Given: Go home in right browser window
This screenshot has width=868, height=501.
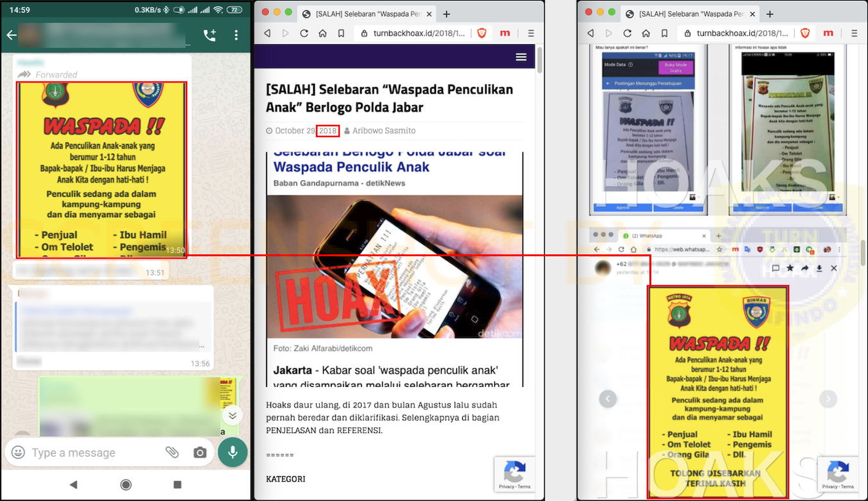Looking at the screenshot, I should coord(646,33).
